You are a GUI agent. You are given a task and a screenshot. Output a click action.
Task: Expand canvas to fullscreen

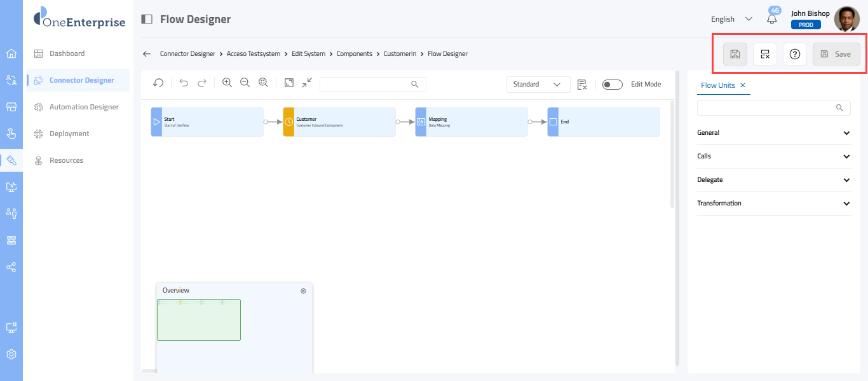(x=289, y=83)
